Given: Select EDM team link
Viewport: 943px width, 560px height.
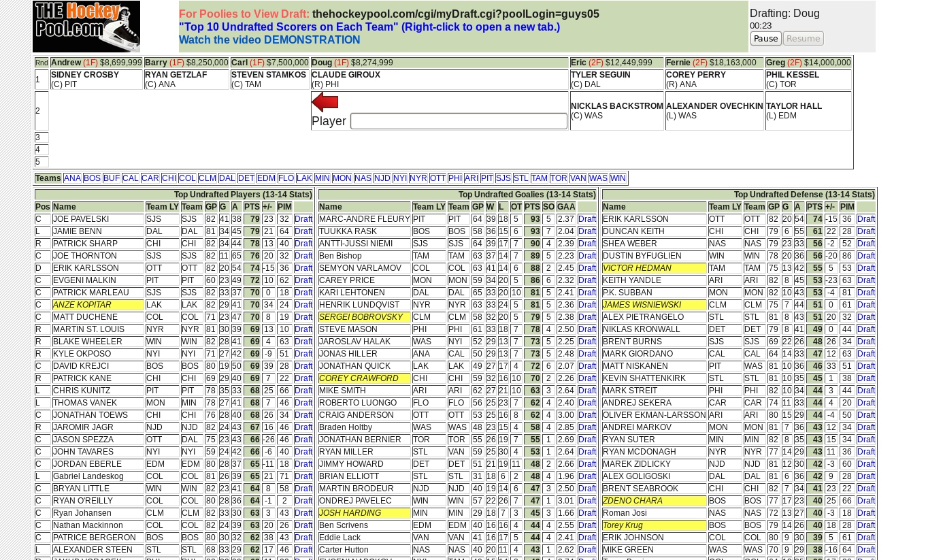Looking at the screenshot, I should pyautogui.click(x=266, y=178).
